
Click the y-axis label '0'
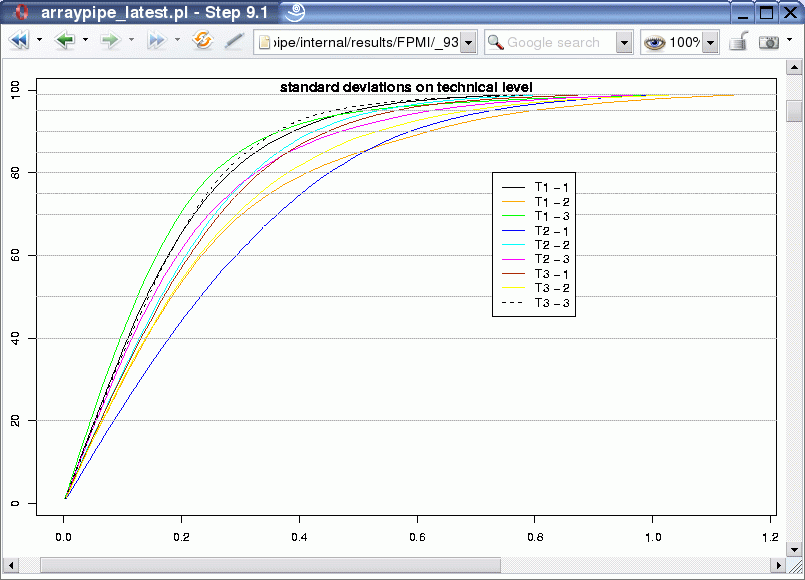(x=15, y=504)
